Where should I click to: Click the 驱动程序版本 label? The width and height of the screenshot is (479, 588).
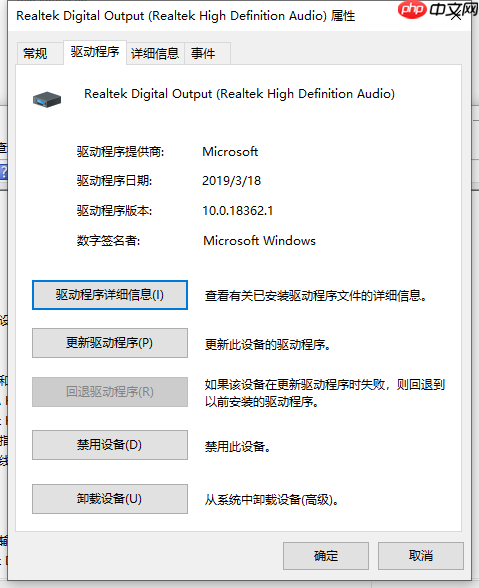(x=114, y=211)
